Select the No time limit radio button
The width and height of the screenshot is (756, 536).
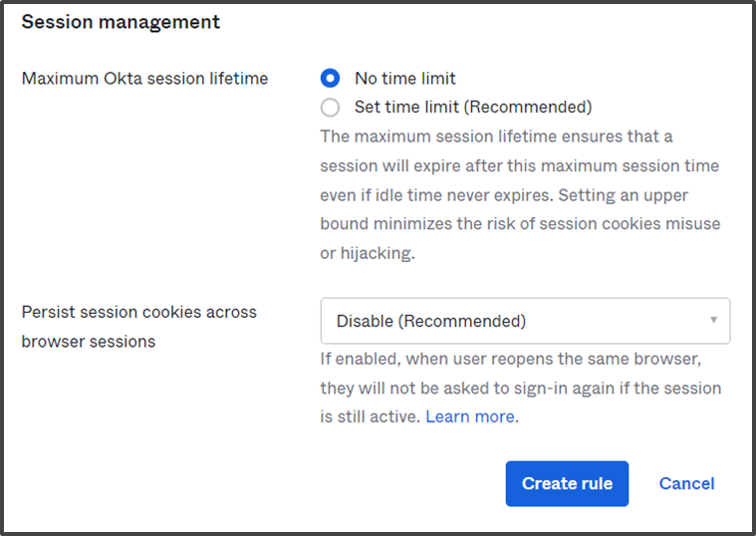330,78
